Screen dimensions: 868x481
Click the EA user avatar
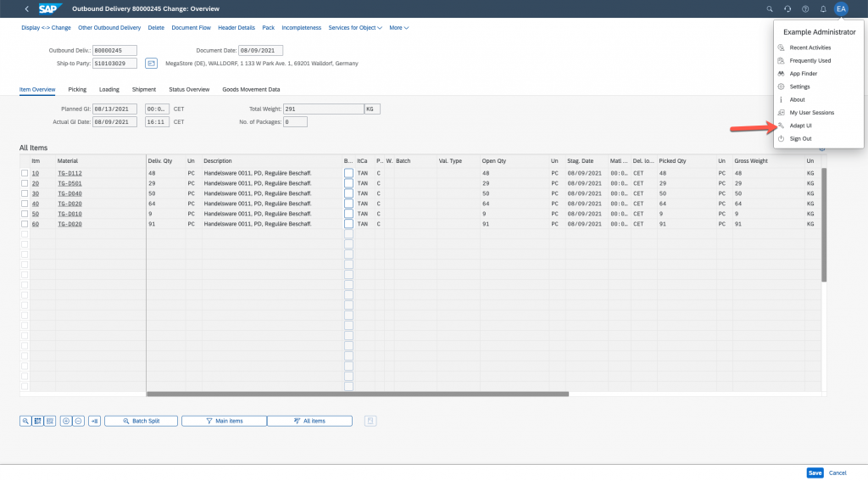(841, 8)
